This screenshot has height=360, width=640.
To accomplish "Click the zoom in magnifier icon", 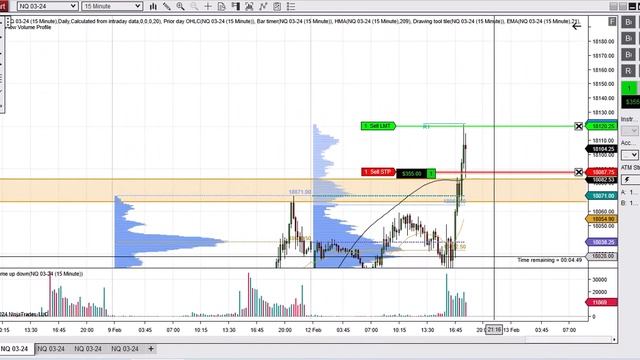I will pos(180,6).
